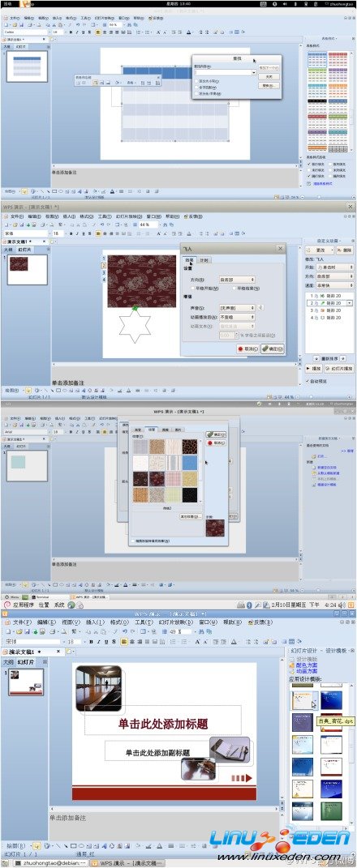The width and height of the screenshot is (357, 868).
Task: Toggle the 平稳结束 checkbox
Action: [x=234, y=289]
